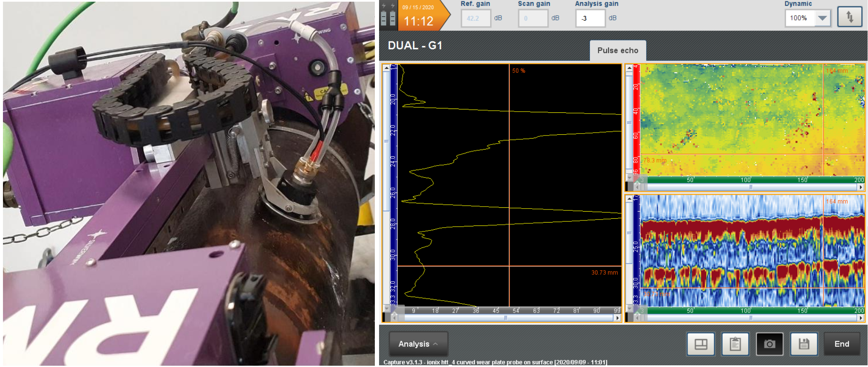Click the 30.73 mm depth label in A-scan
Image resolution: width=868 pixels, height=367 pixels.
coord(605,272)
